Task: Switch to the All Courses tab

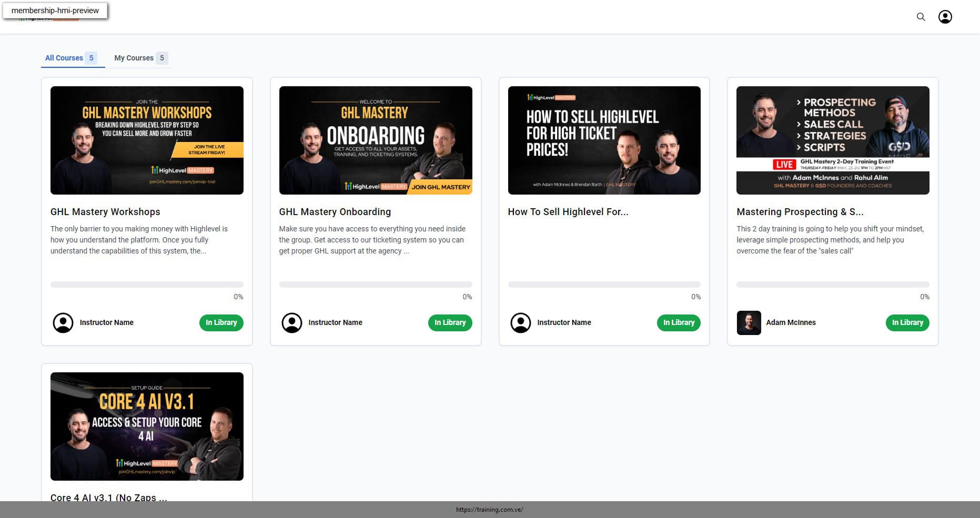Action: pyautogui.click(x=64, y=58)
